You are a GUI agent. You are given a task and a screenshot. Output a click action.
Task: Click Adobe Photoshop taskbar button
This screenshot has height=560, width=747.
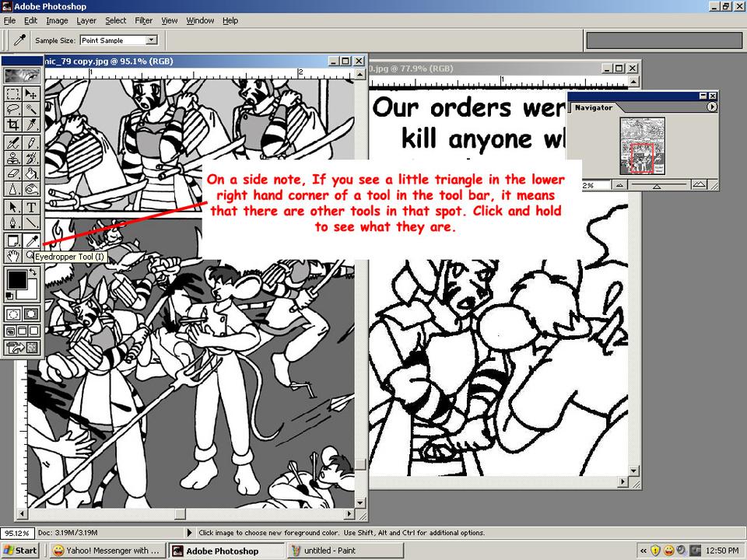[226, 551]
